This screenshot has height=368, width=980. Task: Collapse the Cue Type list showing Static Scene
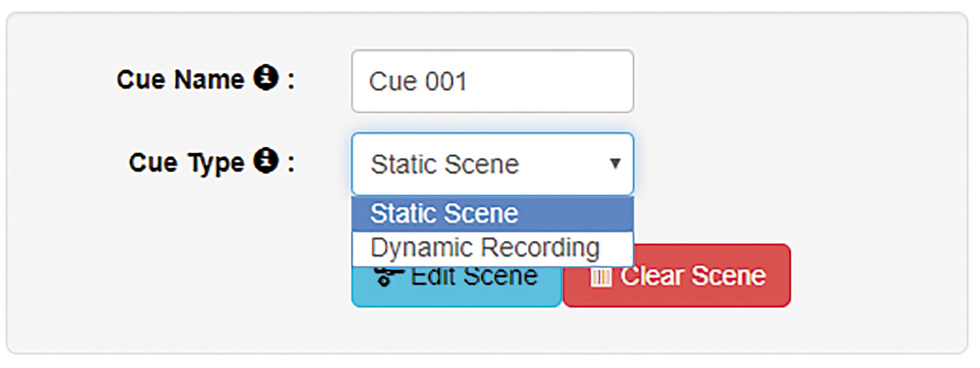493,164
